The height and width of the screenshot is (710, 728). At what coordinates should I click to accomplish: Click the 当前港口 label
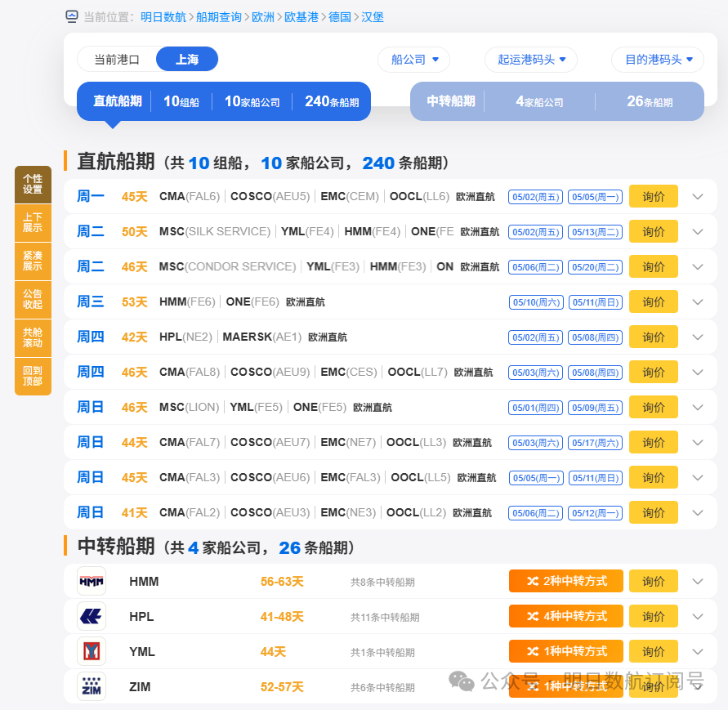click(x=117, y=60)
